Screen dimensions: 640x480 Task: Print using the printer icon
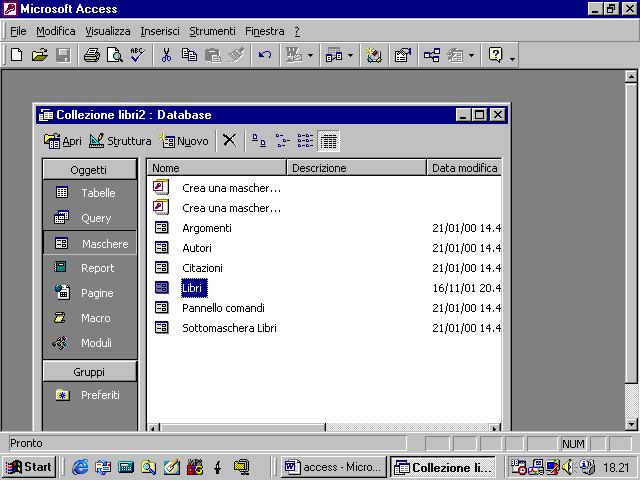coord(92,55)
